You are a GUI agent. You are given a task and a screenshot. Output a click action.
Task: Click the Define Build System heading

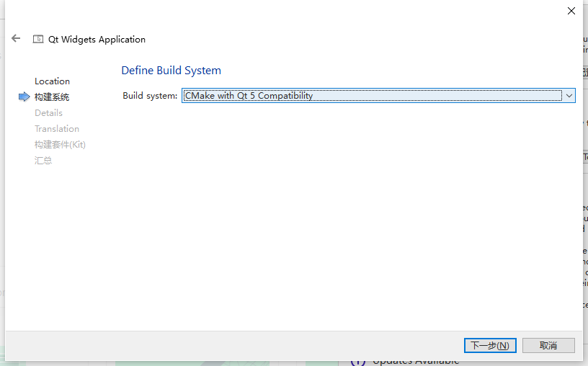[x=171, y=71]
